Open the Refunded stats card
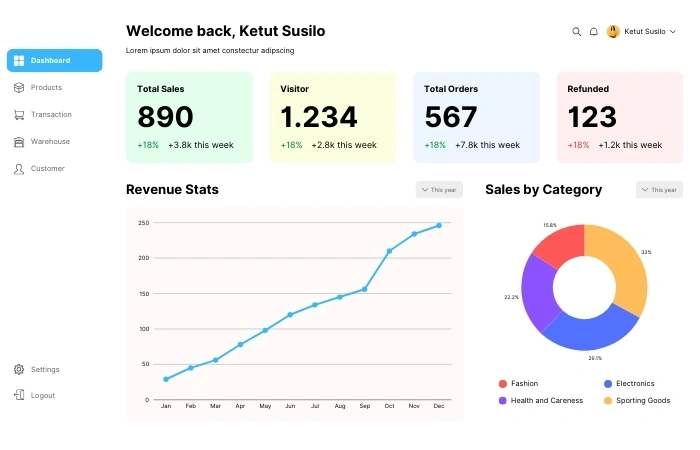 [x=619, y=117]
